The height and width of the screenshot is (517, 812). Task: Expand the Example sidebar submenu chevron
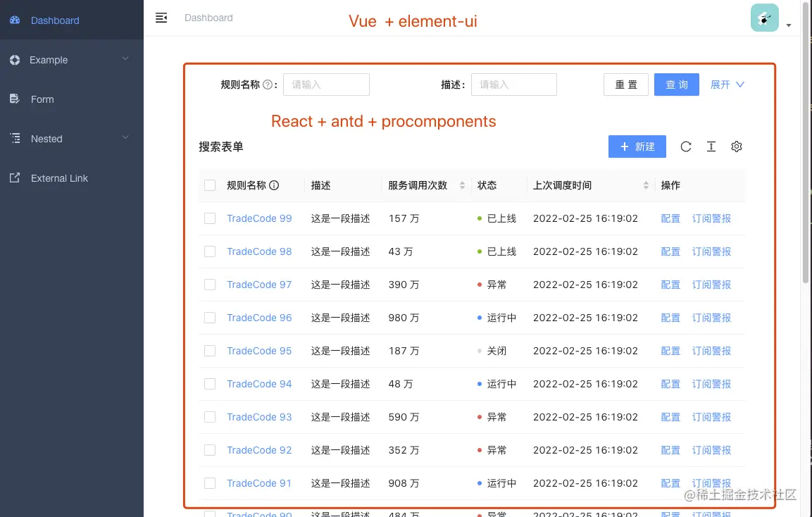tap(125, 58)
